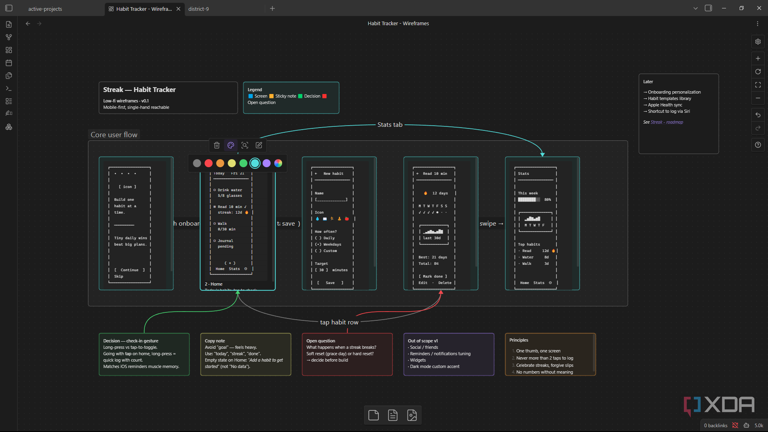
Task: Click the tap habit row edge label
Action: (x=339, y=322)
